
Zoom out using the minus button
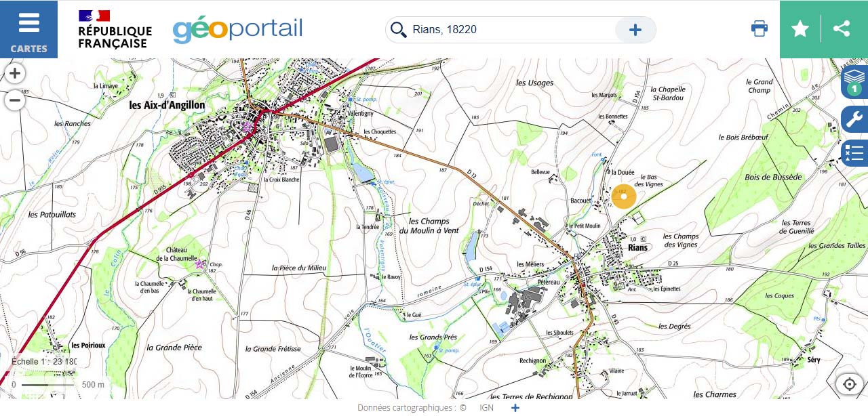tap(15, 101)
